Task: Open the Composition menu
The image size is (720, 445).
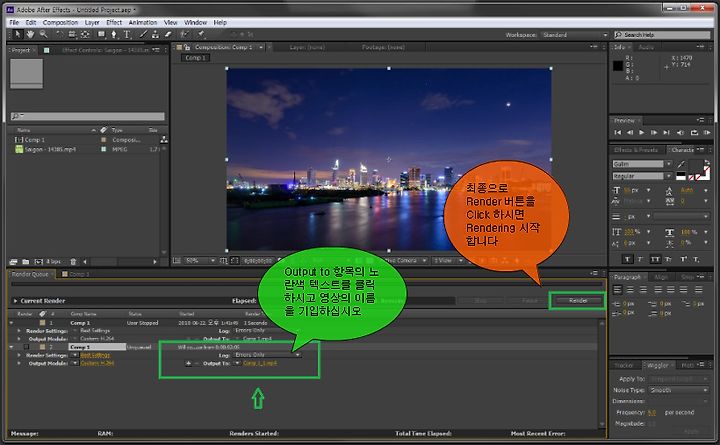Action: coord(60,23)
